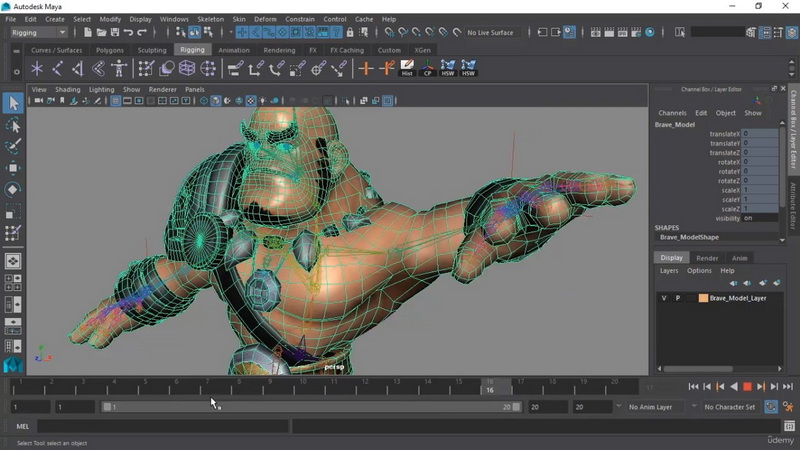Click the Brave_Model_Layer color swatch

pyautogui.click(x=703, y=298)
